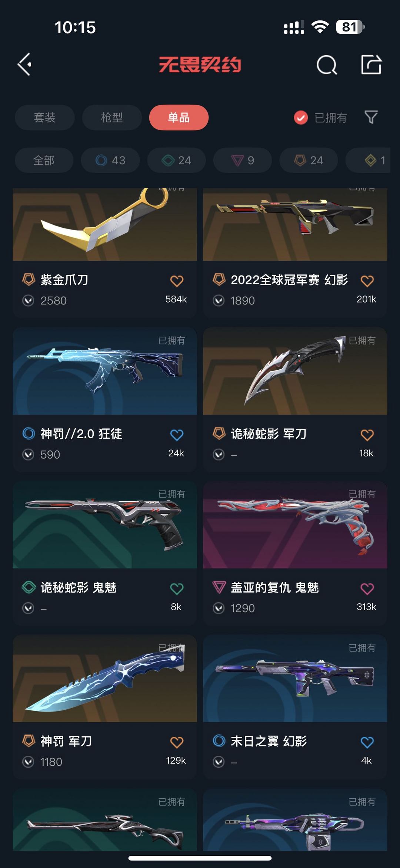Like 盖亚的复仇 鬼魅 with the pink heart

[x=367, y=589]
